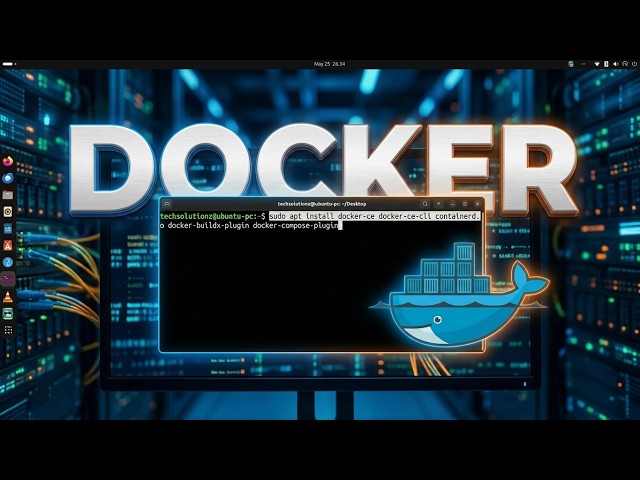Screen dimensions: 640x480
Task: Maximize the terminal window
Action: (x=464, y=204)
